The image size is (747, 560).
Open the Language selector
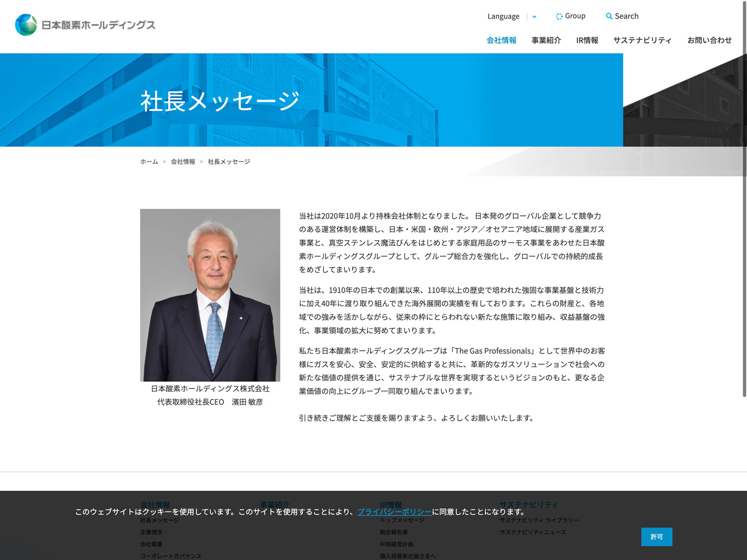tap(503, 16)
